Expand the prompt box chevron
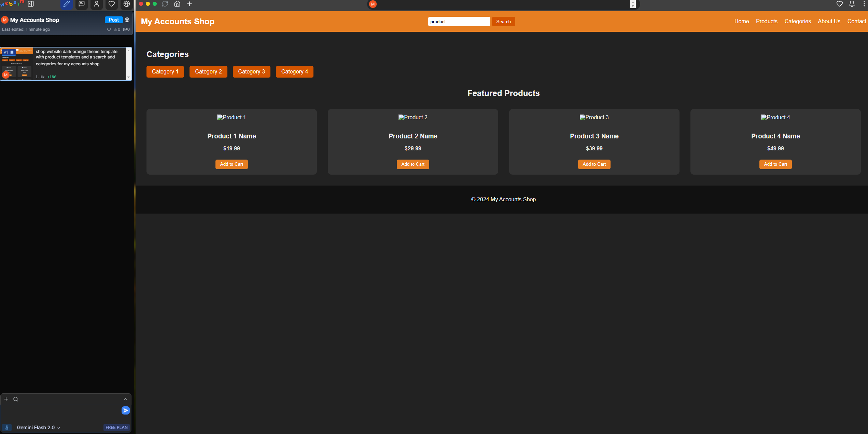Screen dimensions: 868x434 tap(126, 399)
